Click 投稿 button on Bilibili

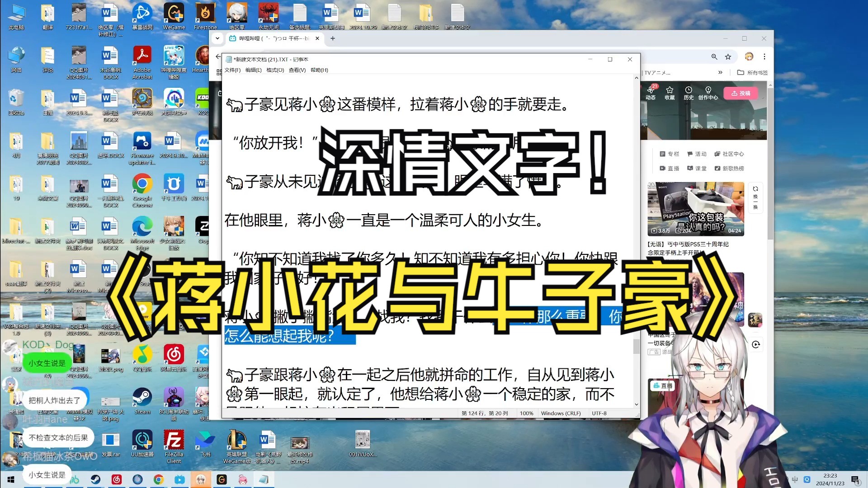(x=743, y=94)
